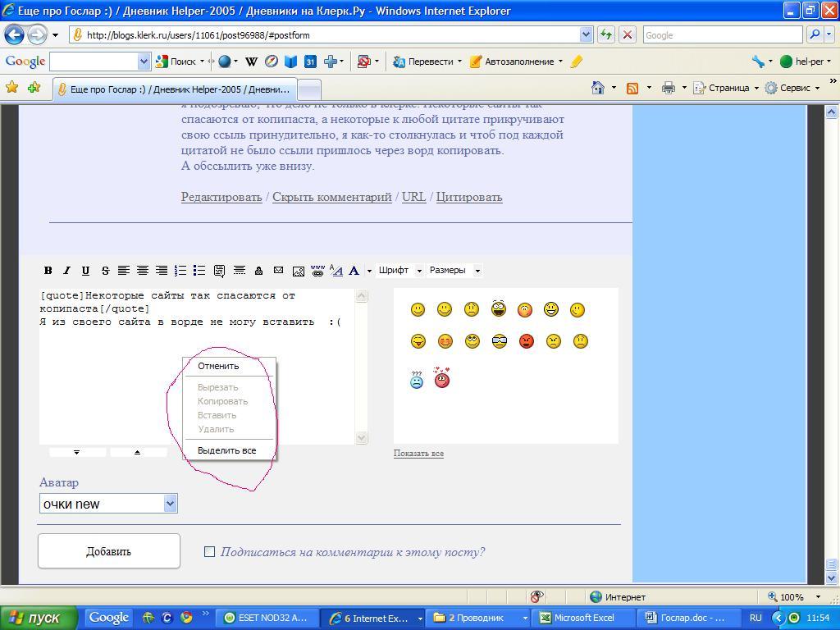This screenshot has height=630, width=840.
Task: Insert the blue confused question-marks smiley
Action: 417,380
